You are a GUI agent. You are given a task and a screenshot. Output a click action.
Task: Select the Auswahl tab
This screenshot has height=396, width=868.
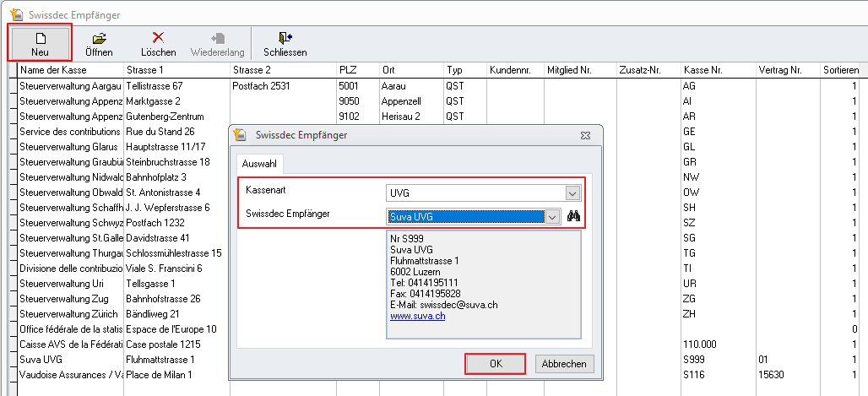[x=259, y=163]
